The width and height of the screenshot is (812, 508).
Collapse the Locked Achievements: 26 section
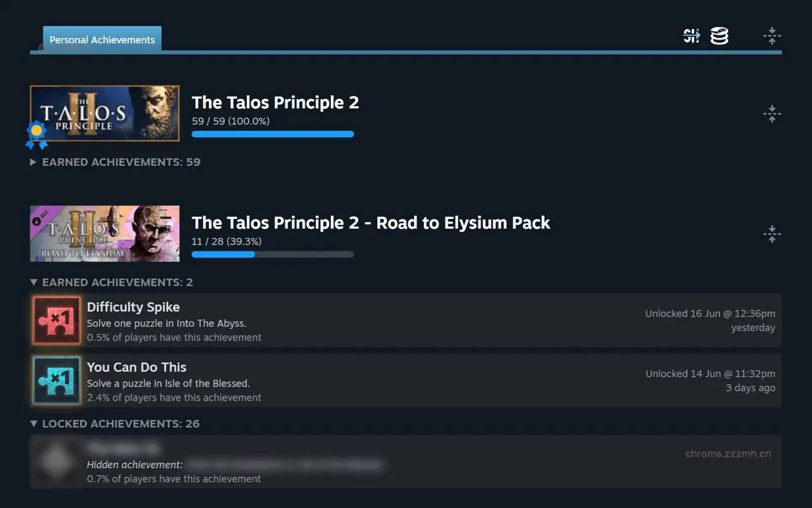pyautogui.click(x=114, y=424)
